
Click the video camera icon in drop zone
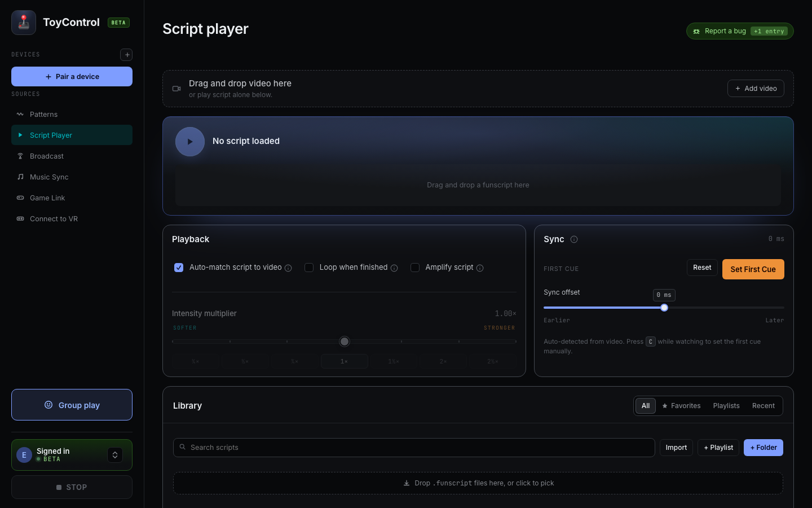[x=176, y=89]
